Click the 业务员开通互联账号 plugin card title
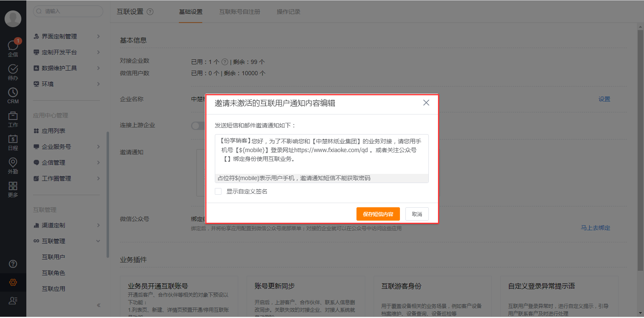 [158, 286]
